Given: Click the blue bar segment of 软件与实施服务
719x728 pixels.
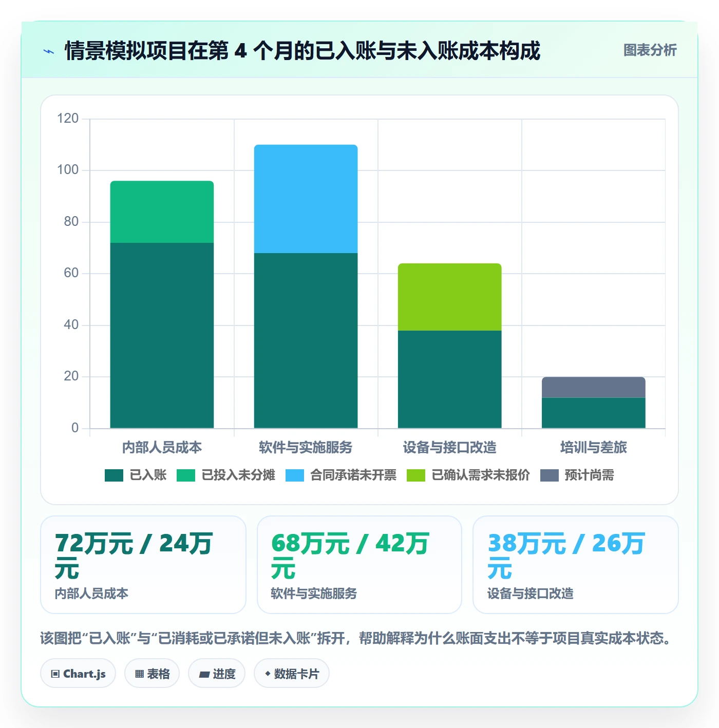Looking at the screenshot, I should 306,199.
